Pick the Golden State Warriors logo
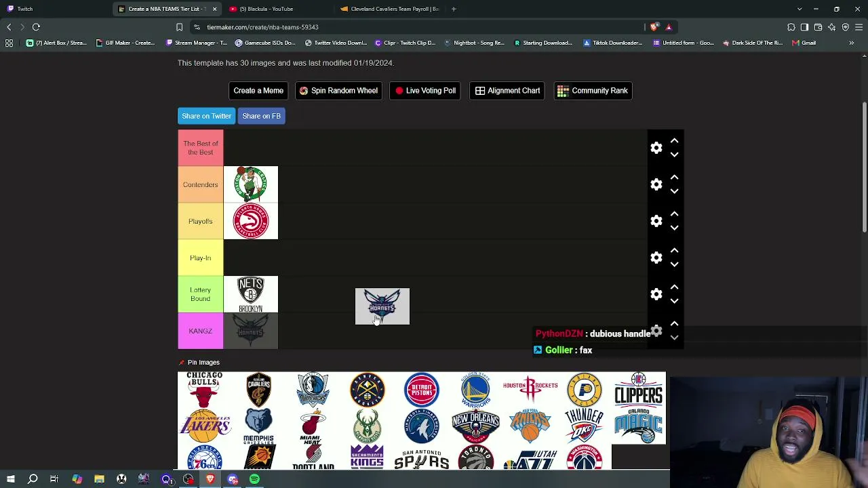This screenshot has width=868, height=488. point(476,390)
